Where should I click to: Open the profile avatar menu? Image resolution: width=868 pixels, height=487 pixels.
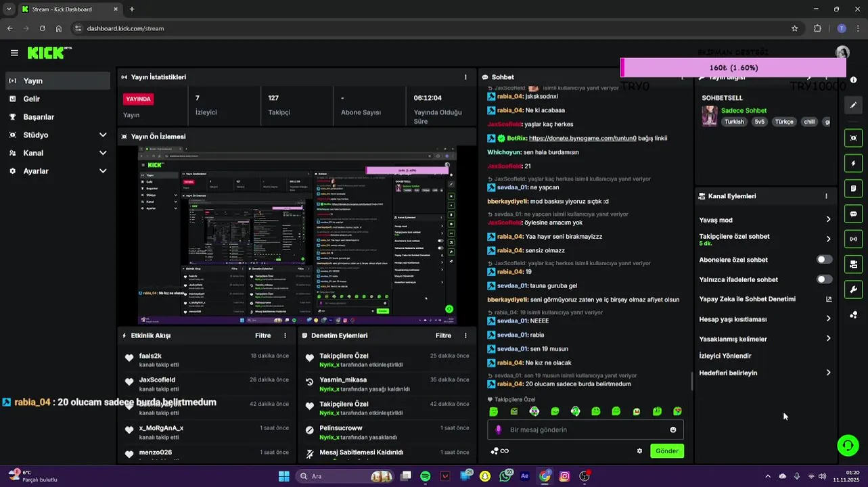click(x=842, y=53)
